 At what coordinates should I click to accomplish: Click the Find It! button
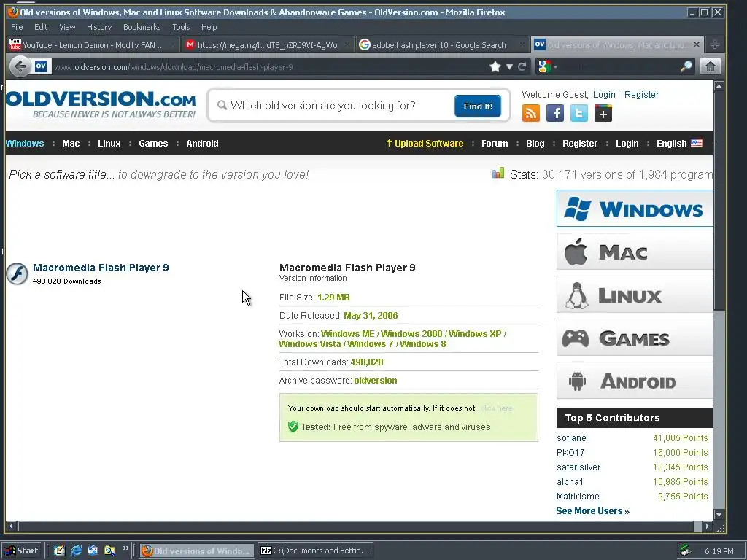tap(478, 106)
